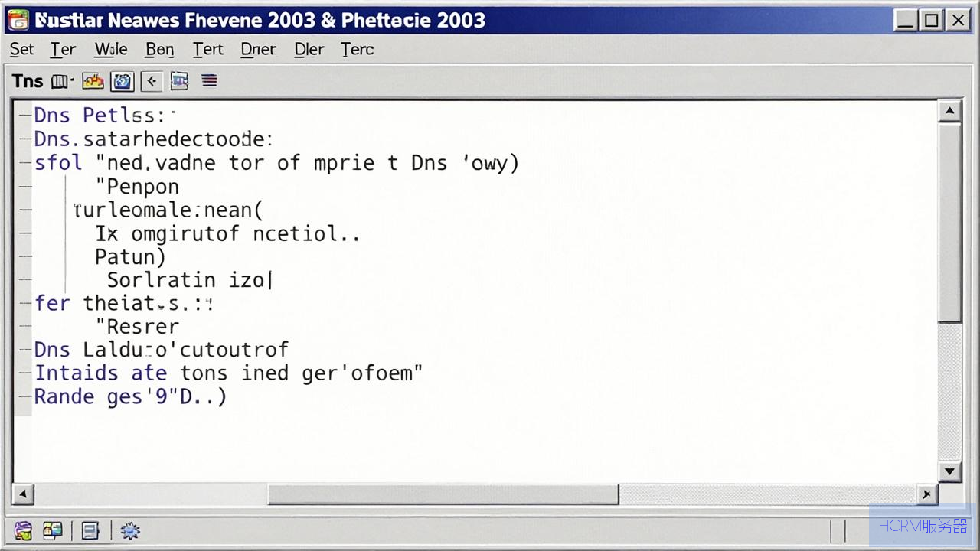Open the Dner menu
This screenshot has height=551, width=980.
coord(258,50)
